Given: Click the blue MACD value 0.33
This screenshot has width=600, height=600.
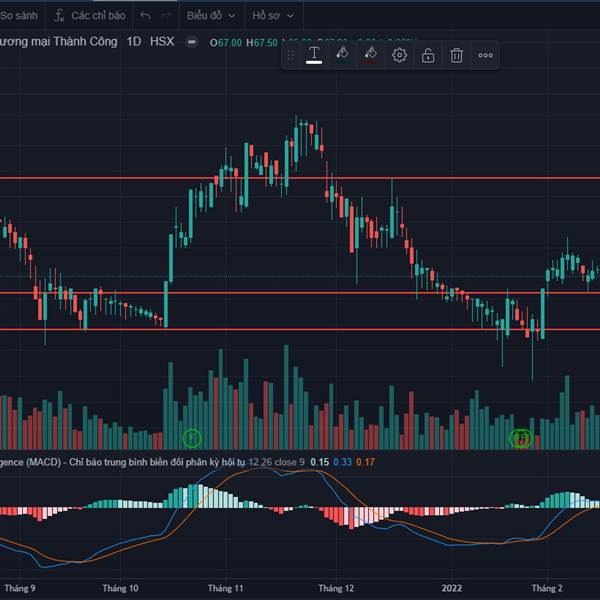Looking at the screenshot, I should [x=342, y=462].
